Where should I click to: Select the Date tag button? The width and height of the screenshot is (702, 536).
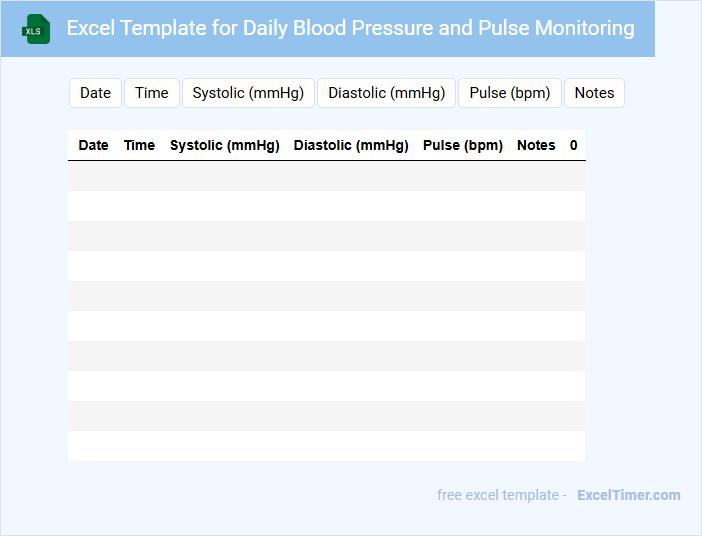[95, 93]
